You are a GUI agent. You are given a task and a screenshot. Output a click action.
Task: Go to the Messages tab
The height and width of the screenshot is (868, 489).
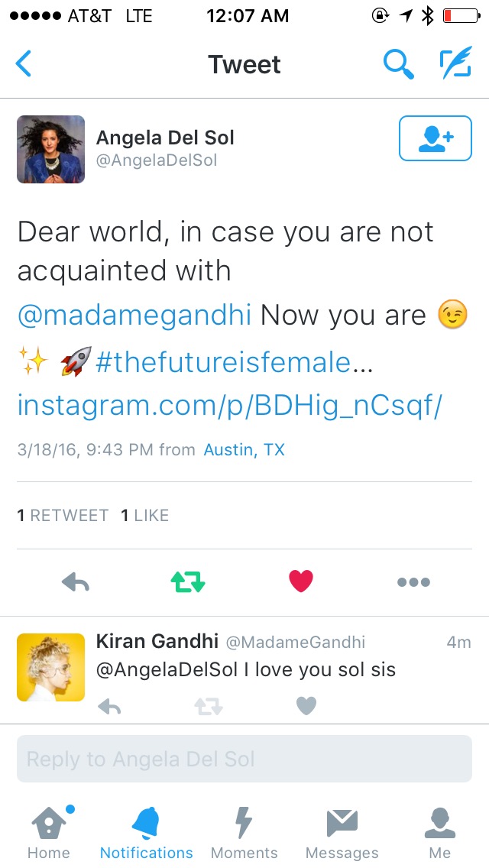342,831
